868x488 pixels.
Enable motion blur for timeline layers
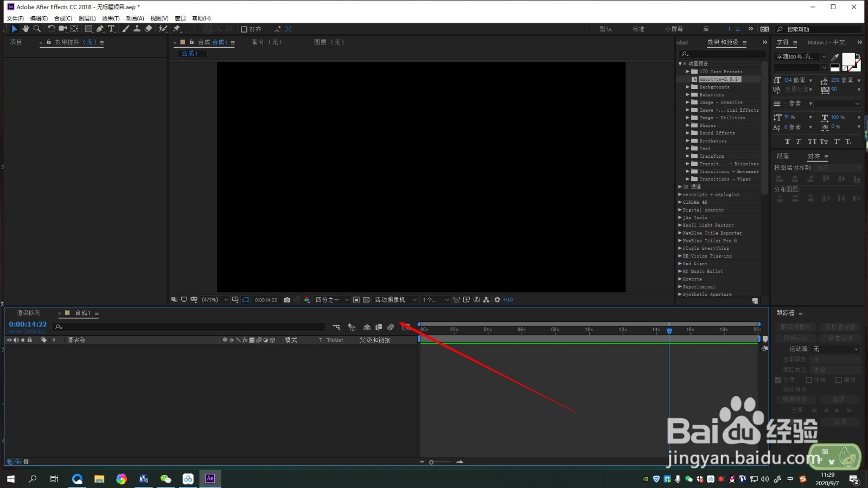tap(391, 327)
